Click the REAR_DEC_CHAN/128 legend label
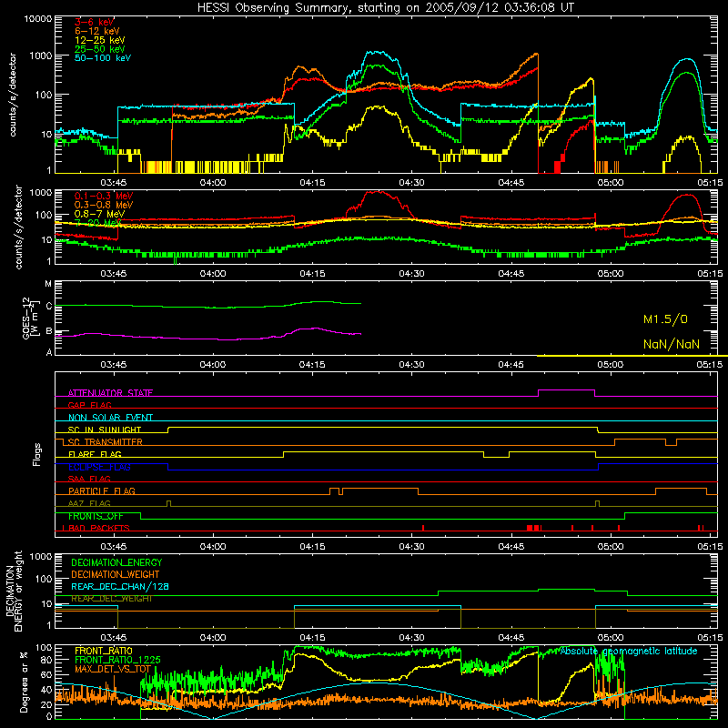 click(120, 587)
